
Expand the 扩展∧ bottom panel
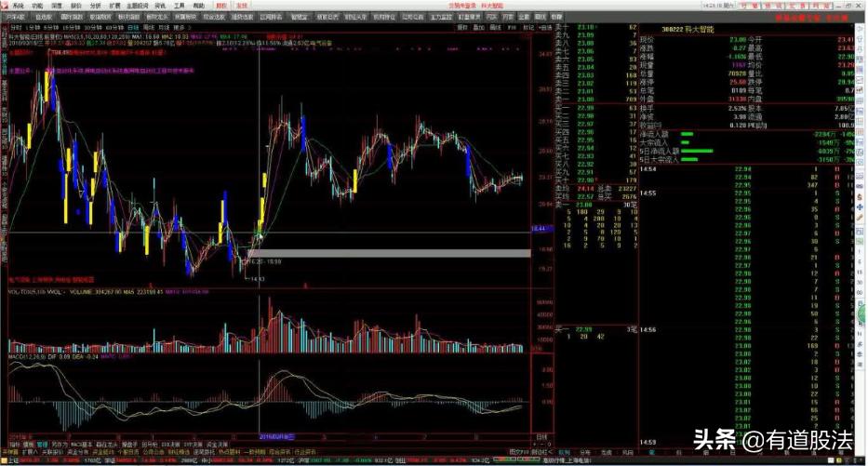[30, 452]
